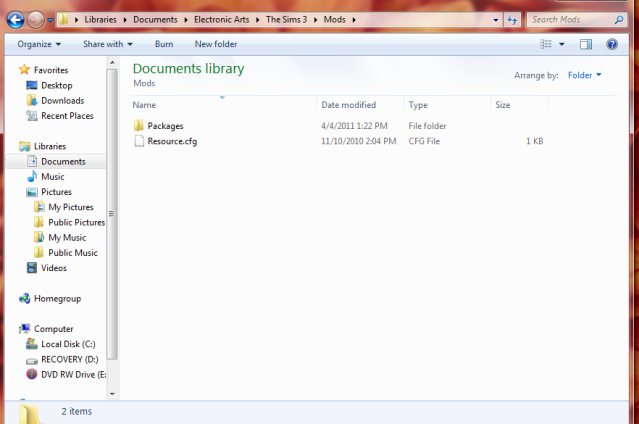This screenshot has width=639, height=424.
Task: Click the magnifier search icon
Action: (619, 20)
